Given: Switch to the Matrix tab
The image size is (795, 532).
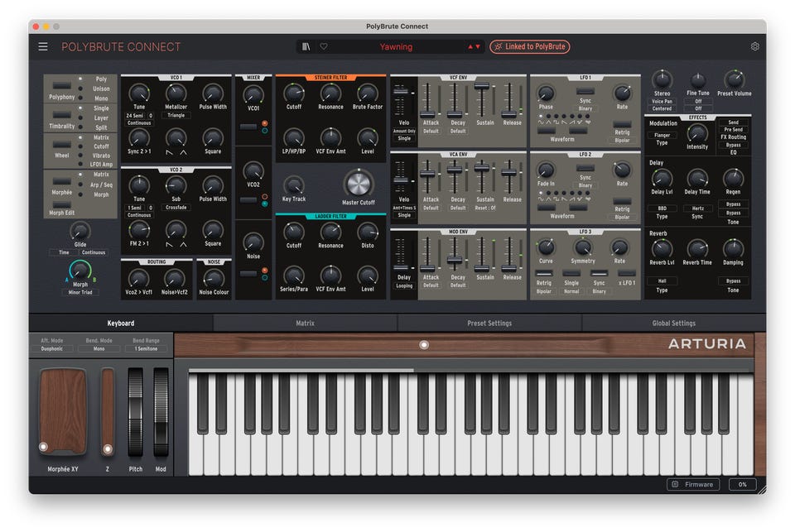Looking at the screenshot, I should [x=306, y=324].
